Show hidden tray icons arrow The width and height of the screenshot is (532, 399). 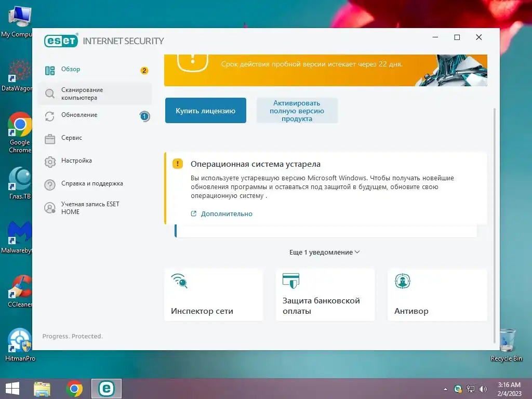[x=445, y=389]
